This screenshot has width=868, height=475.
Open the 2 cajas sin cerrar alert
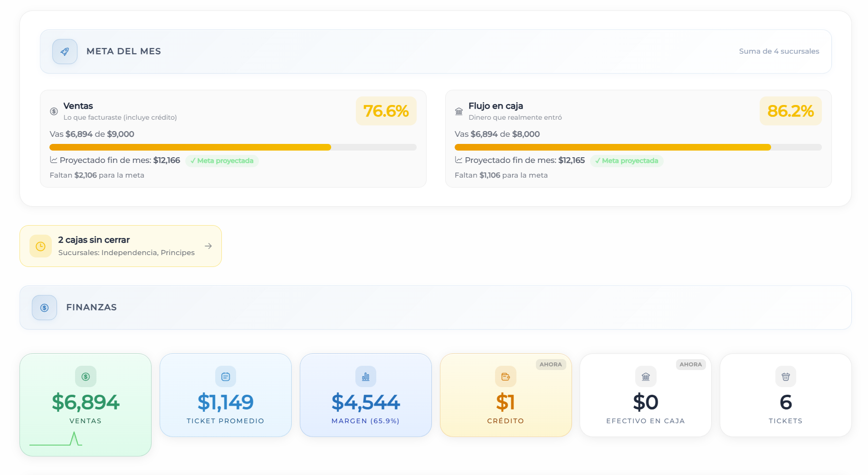pos(119,246)
